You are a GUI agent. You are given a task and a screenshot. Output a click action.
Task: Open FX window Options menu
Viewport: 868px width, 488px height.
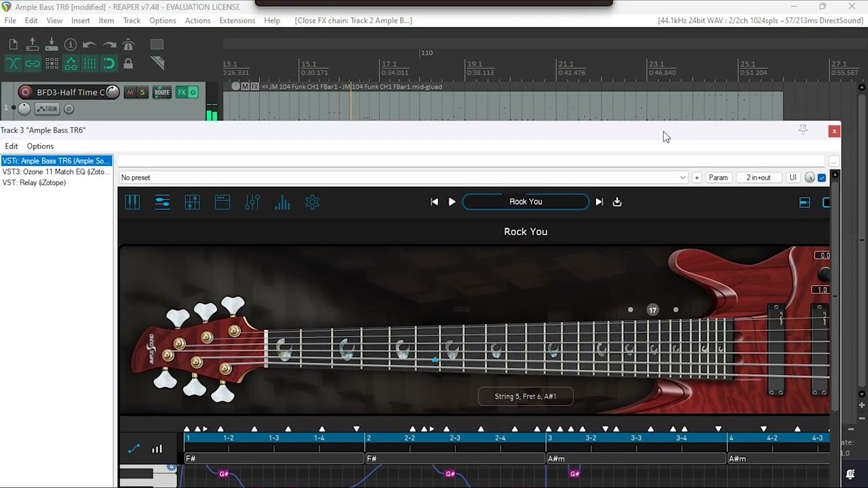click(x=40, y=146)
